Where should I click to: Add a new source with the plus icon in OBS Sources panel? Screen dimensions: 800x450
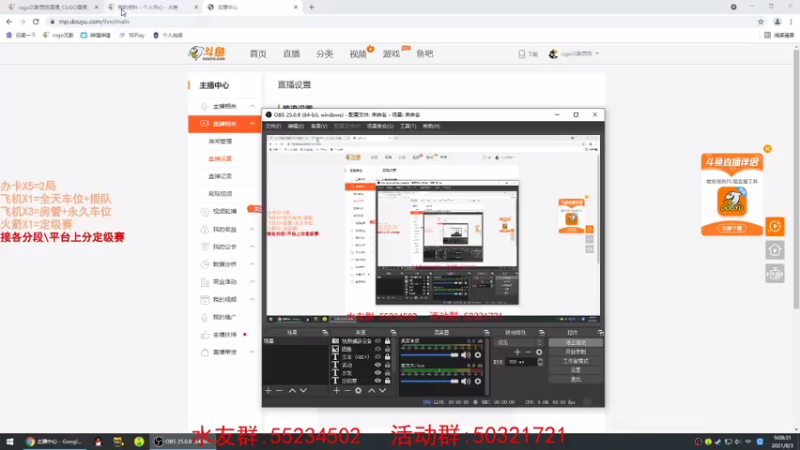pos(336,390)
